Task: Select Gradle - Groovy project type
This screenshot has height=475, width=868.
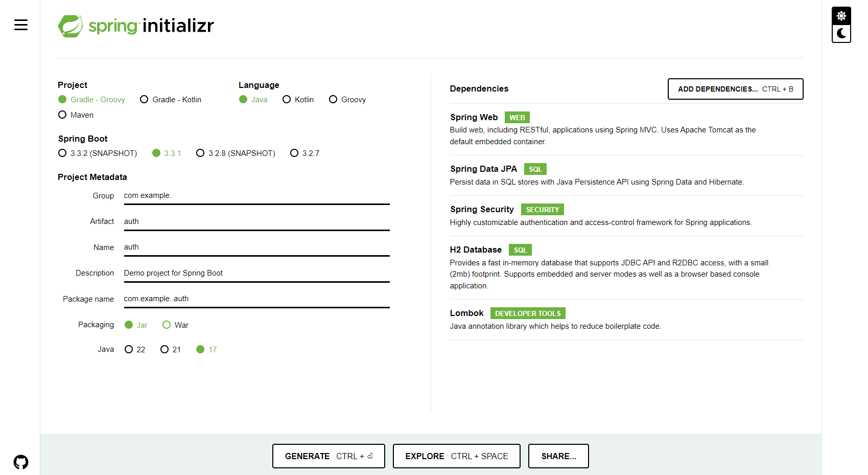Action: [x=91, y=100]
